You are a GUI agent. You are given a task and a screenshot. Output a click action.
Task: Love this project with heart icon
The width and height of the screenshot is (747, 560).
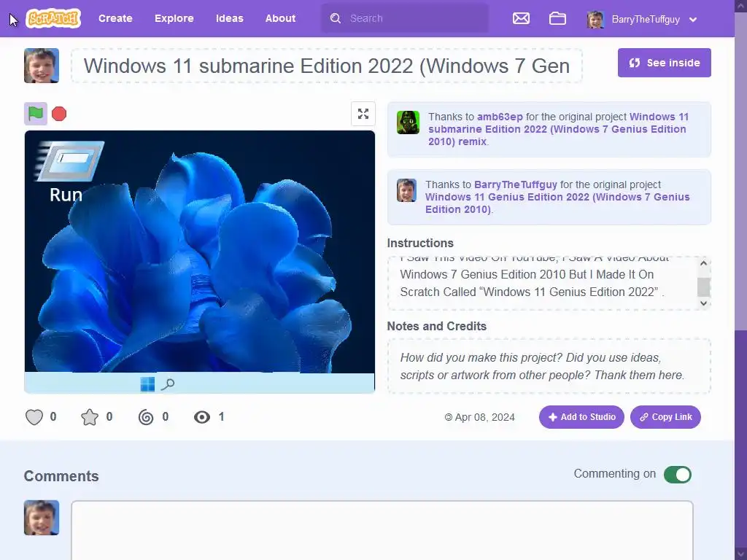(34, 417)
